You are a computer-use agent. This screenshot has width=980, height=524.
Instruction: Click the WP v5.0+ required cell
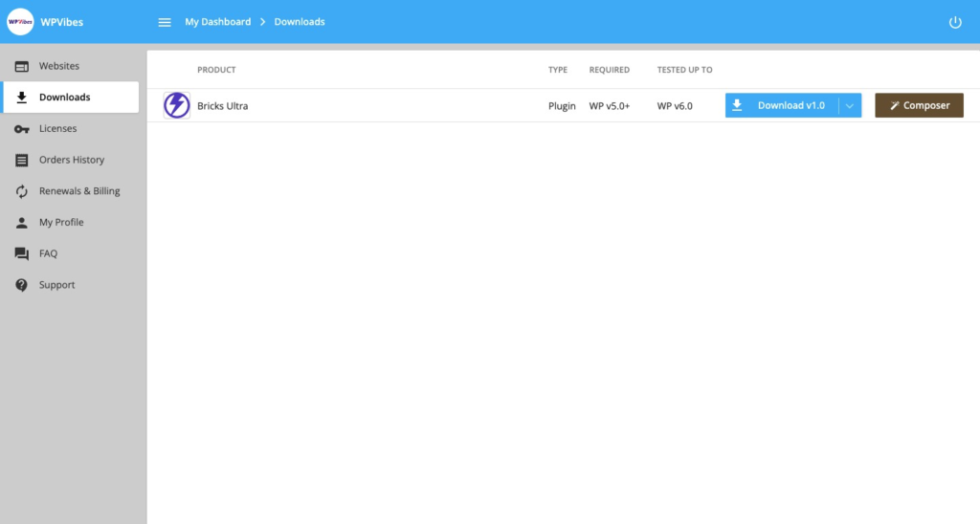coord(610,106)
